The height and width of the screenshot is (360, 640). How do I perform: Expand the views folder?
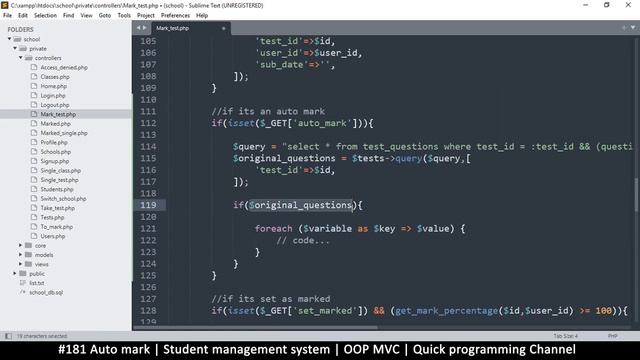click(x=20, y=264)
